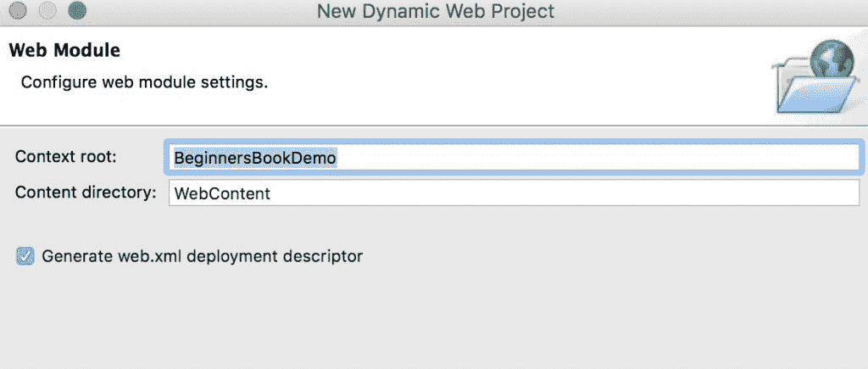Click the Context root text field
This screenshot has width=868, height=369.
click(515, 157)
